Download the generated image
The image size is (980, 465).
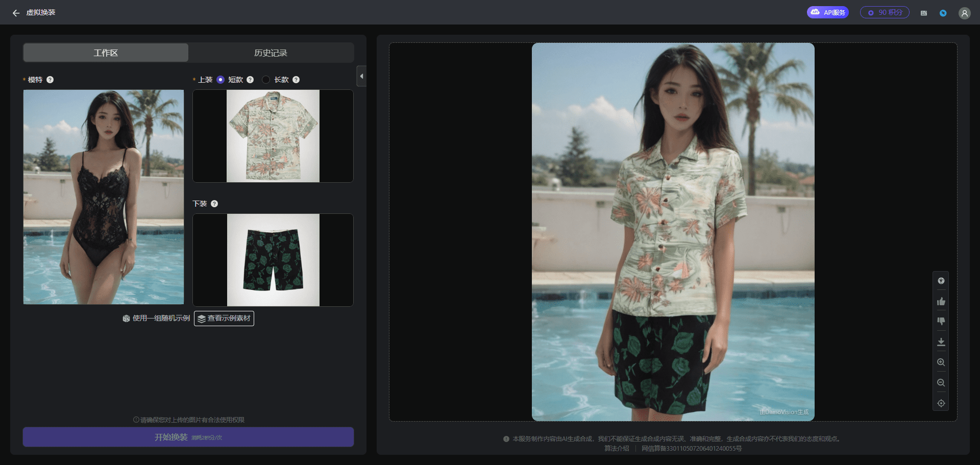coord(941,342)
